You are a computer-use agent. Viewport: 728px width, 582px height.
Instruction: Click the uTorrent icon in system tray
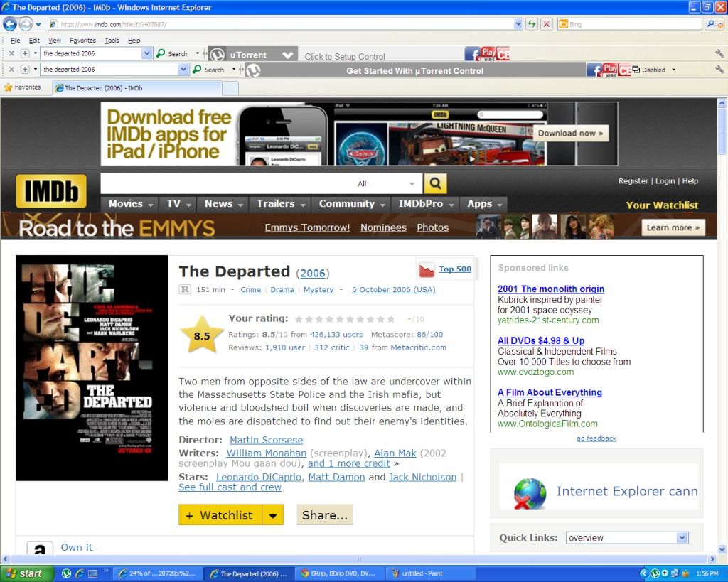point(655,573)
